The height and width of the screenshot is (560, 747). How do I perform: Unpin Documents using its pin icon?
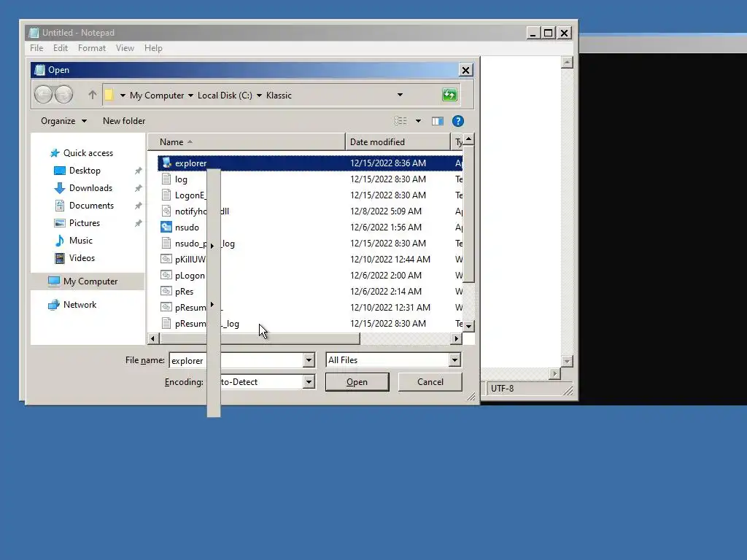[x=138, y=206]
